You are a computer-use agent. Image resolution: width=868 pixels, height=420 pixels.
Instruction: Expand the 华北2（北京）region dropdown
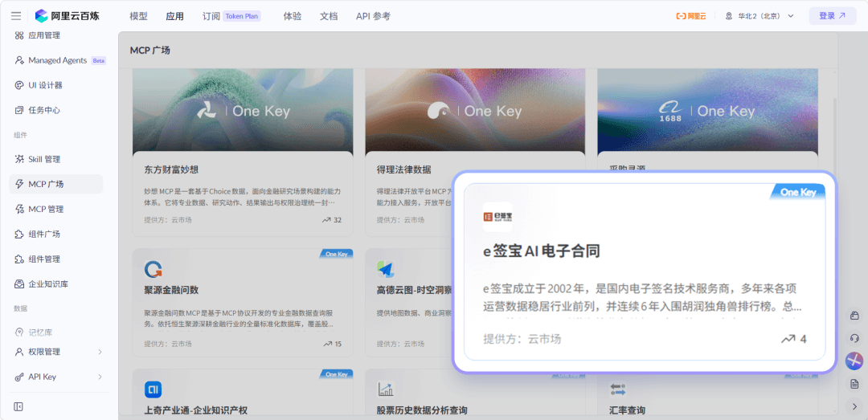pos(760,16)
